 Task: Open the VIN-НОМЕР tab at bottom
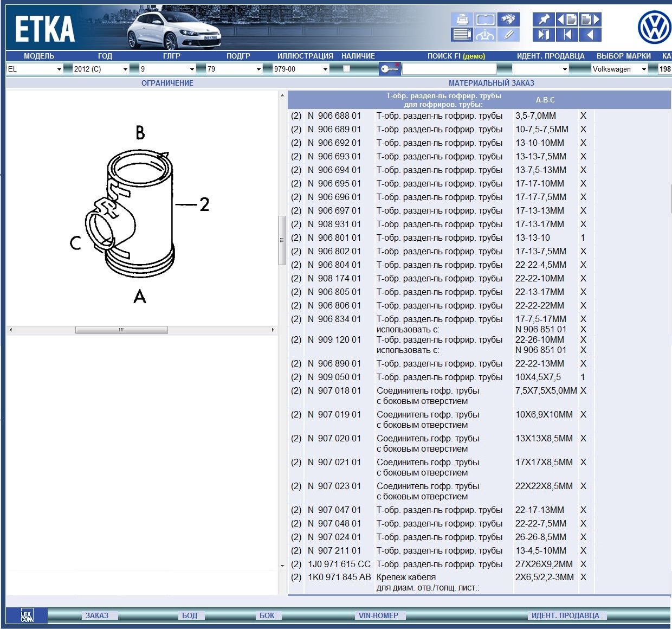click(378, 615)
